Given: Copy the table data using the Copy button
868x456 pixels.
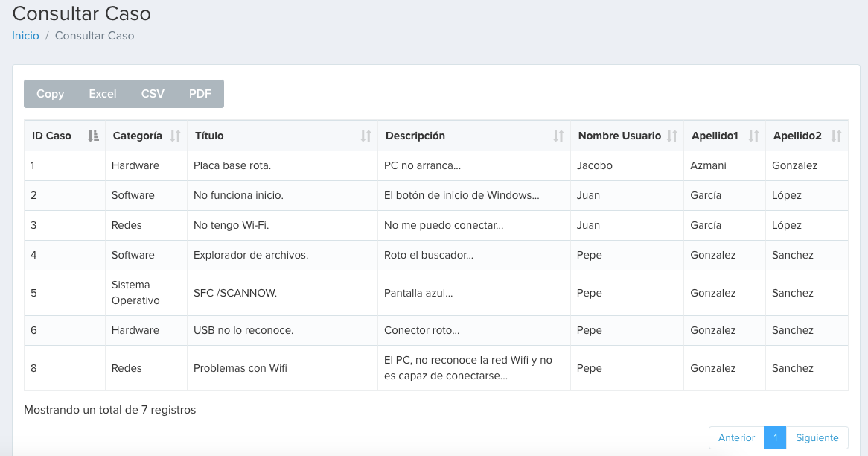Looking at the screenshot, I should [50, 93].
